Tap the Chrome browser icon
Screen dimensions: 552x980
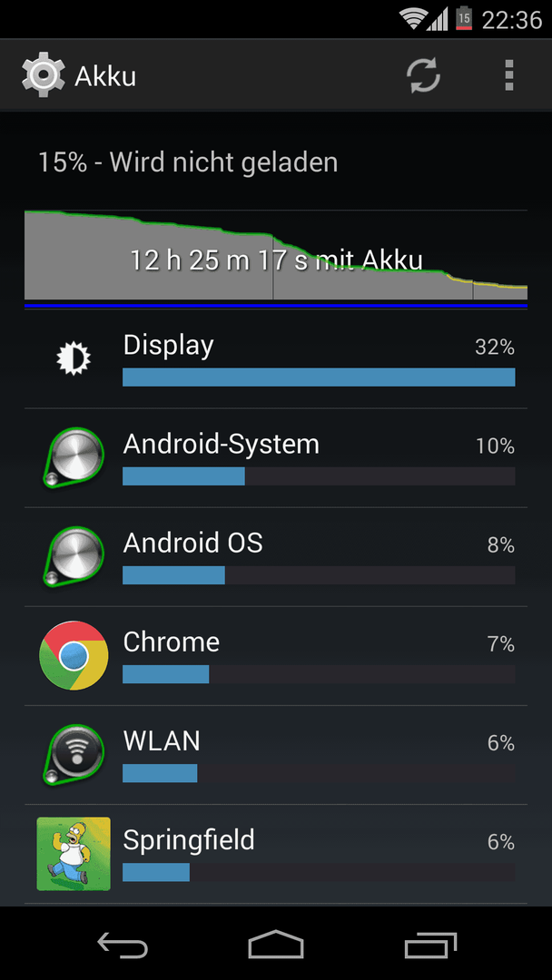click(74, 656)
